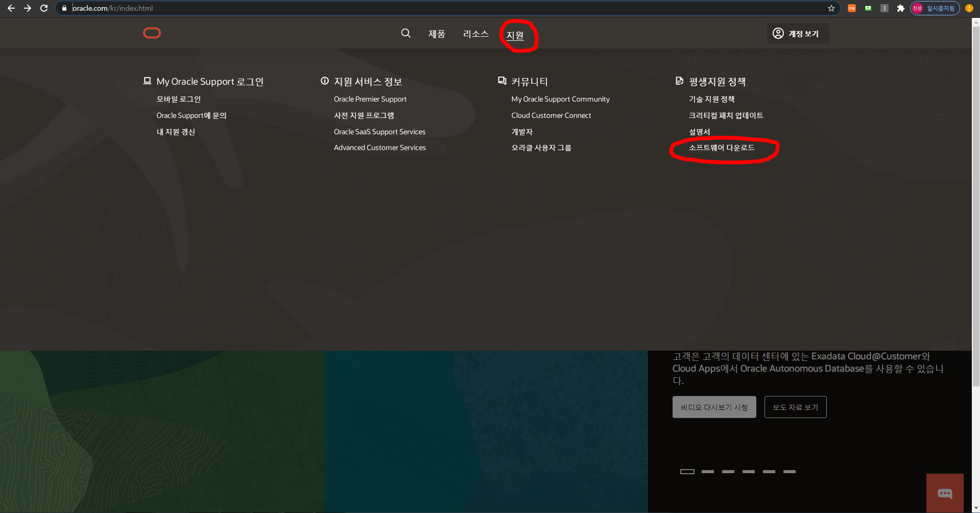Select the last carousel indicator dash
980x513 pixels.
click(790, 472)
